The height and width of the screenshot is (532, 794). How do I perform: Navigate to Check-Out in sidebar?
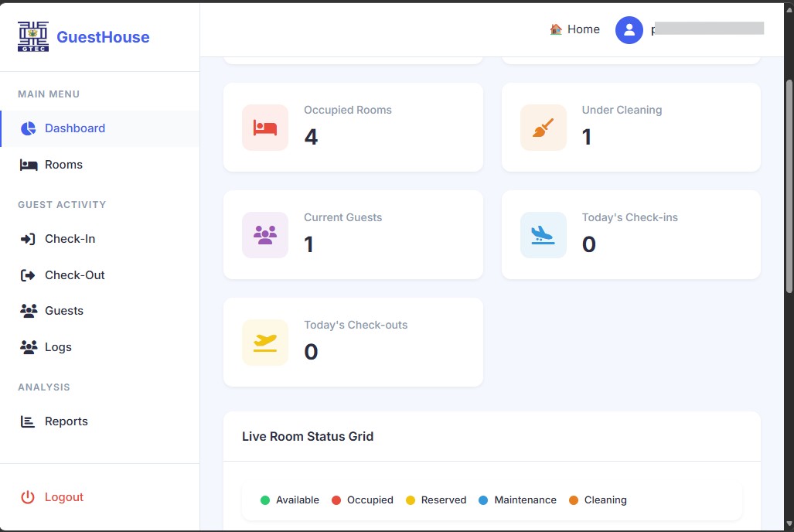74,275
